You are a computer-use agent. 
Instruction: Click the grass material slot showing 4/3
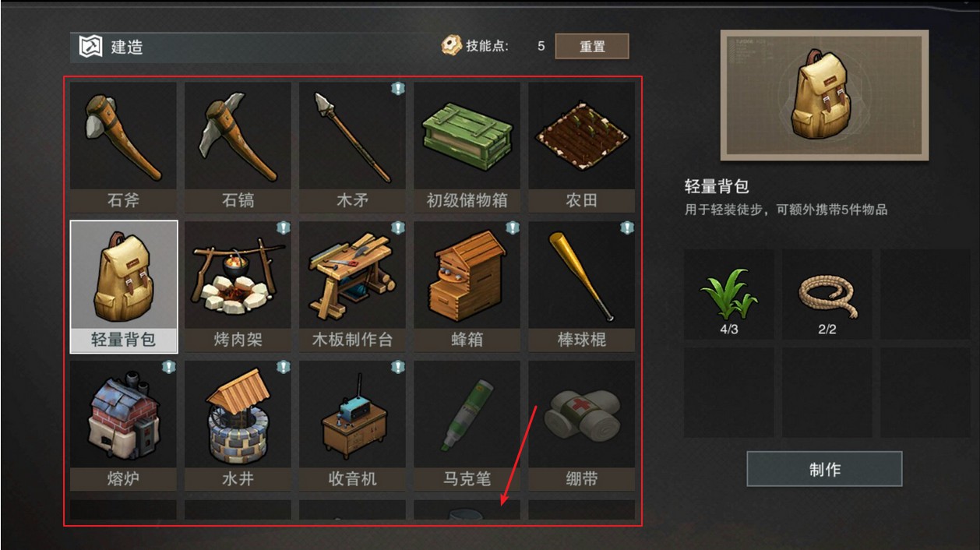[729, 294]
